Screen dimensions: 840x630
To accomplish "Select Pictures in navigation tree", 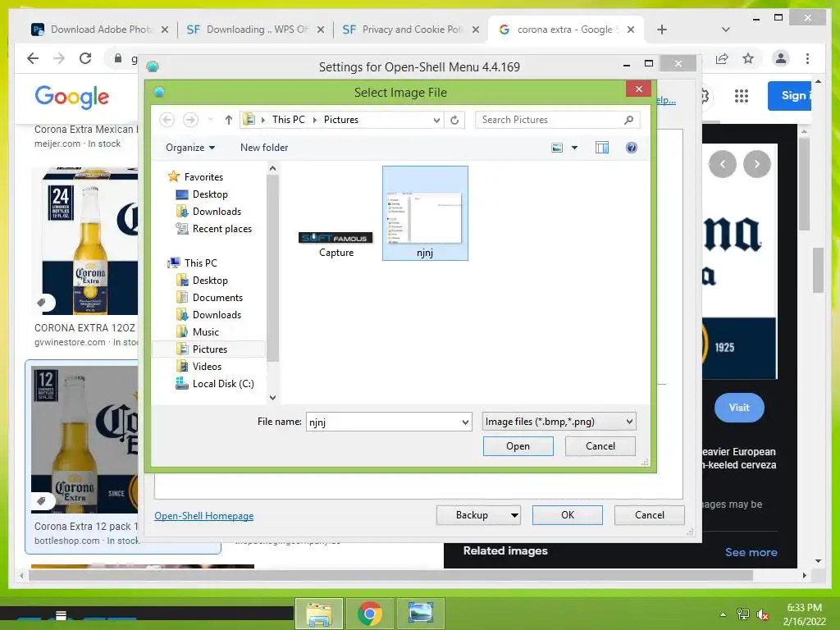I will click(210, 349).
